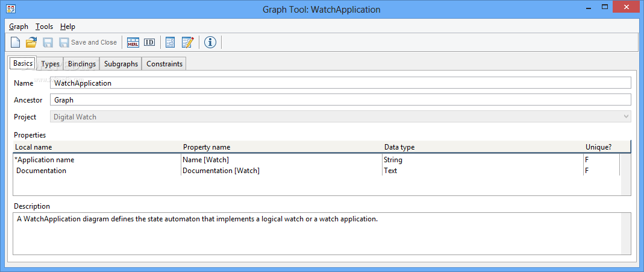
Task: Click Save and Close button
Action: (x=89, y=42)
